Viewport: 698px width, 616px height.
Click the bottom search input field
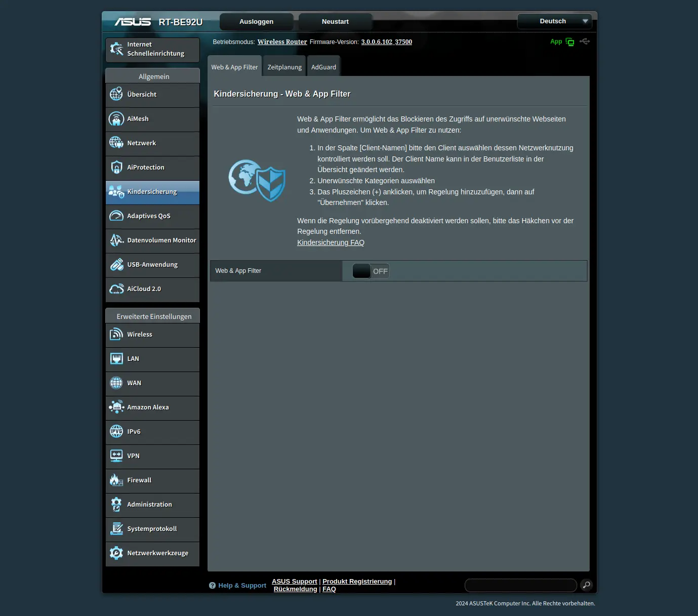click(520, 585)
